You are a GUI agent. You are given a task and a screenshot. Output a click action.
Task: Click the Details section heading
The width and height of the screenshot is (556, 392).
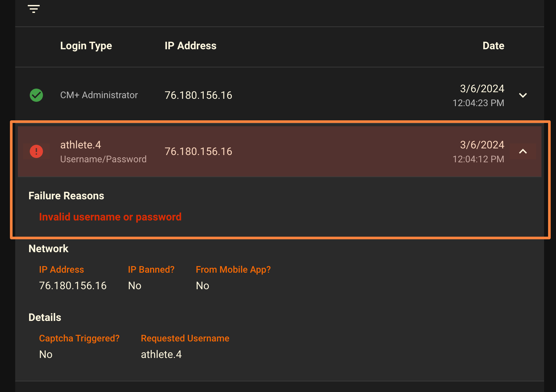pos(45,317)
